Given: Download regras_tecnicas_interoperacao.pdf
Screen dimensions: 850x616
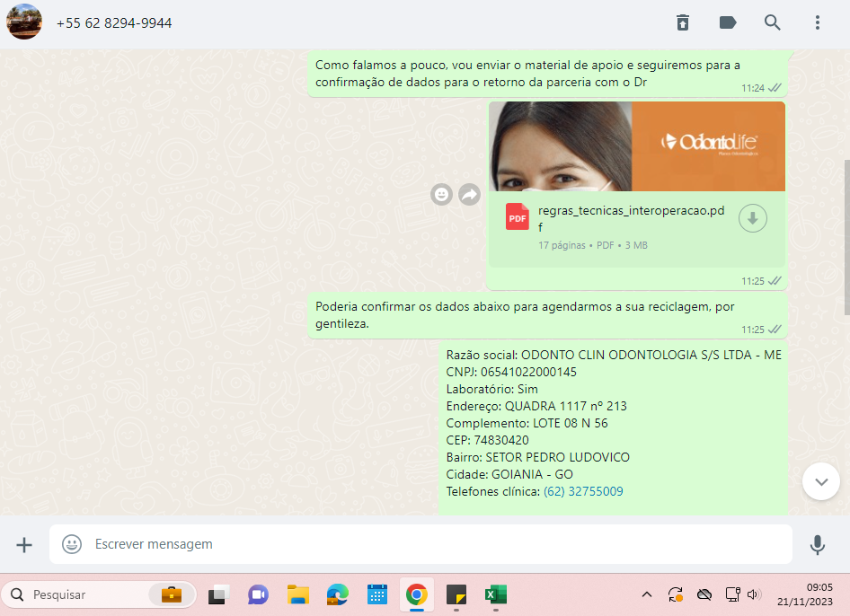Looking at the screenshot, I should [x=752, y=218].
